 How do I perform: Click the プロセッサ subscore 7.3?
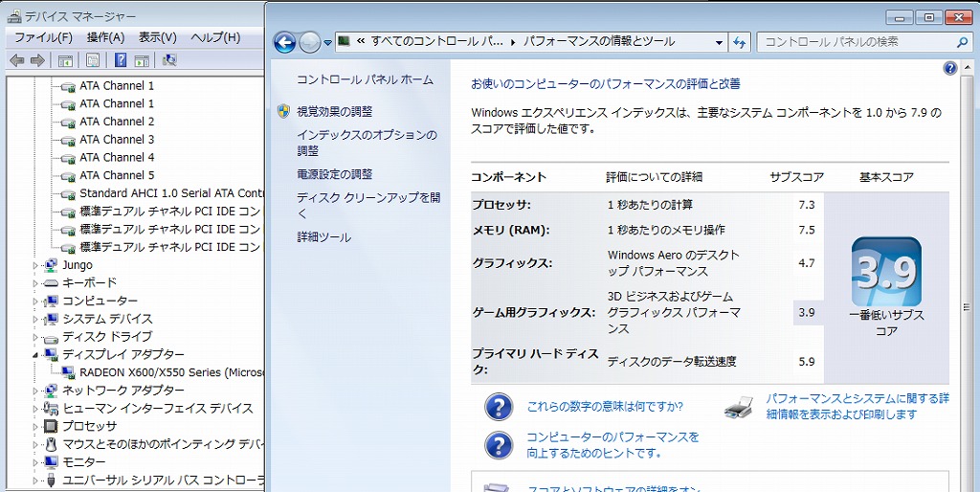click(x=807, y=205)
